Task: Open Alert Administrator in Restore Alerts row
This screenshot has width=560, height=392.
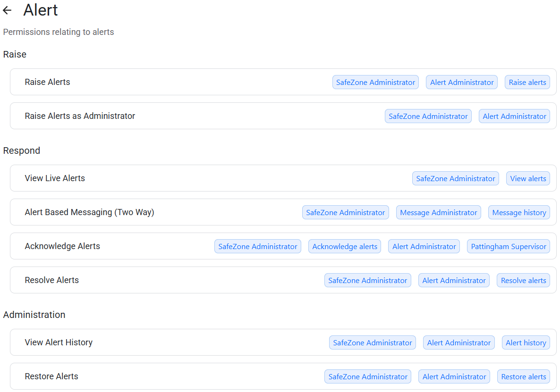Action: point(454,376)
